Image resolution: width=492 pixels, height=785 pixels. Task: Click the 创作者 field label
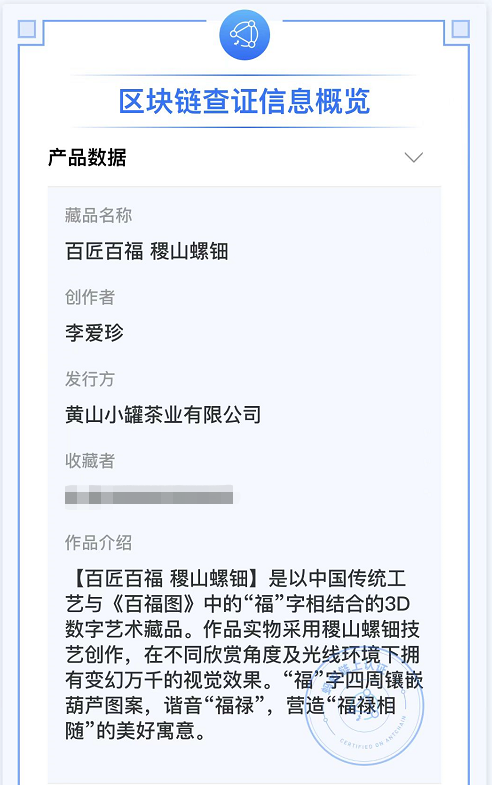(90, 297)
